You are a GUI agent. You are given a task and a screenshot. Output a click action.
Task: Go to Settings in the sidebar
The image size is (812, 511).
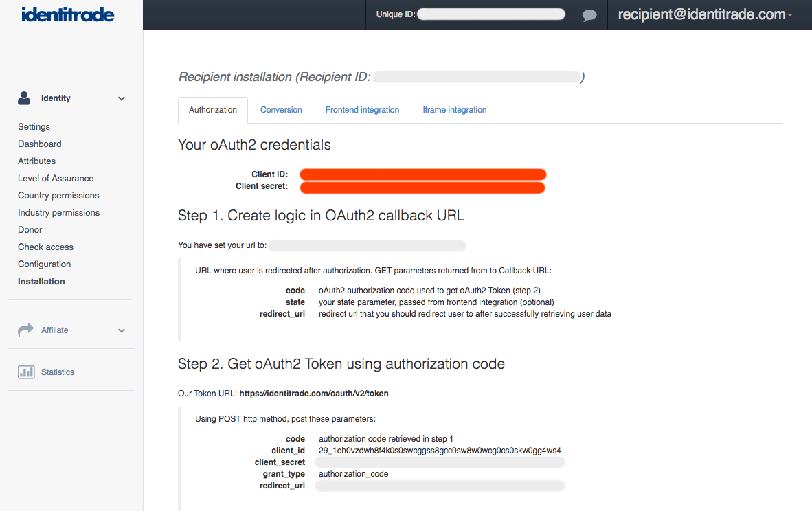click(x=34, y=127)
